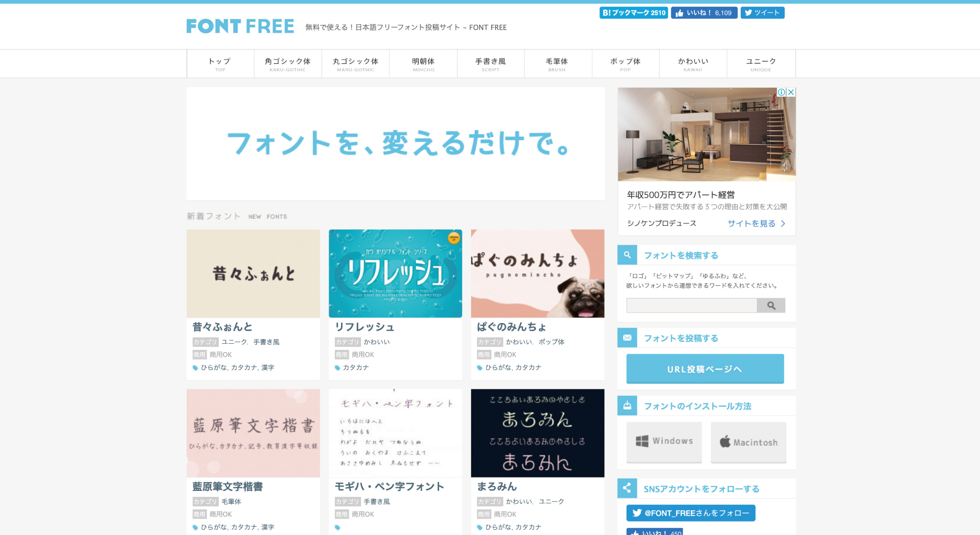Open the 明朝体 Mincho category tab
The height and width of the screenshot is (535, 980).
coord(423,64)
